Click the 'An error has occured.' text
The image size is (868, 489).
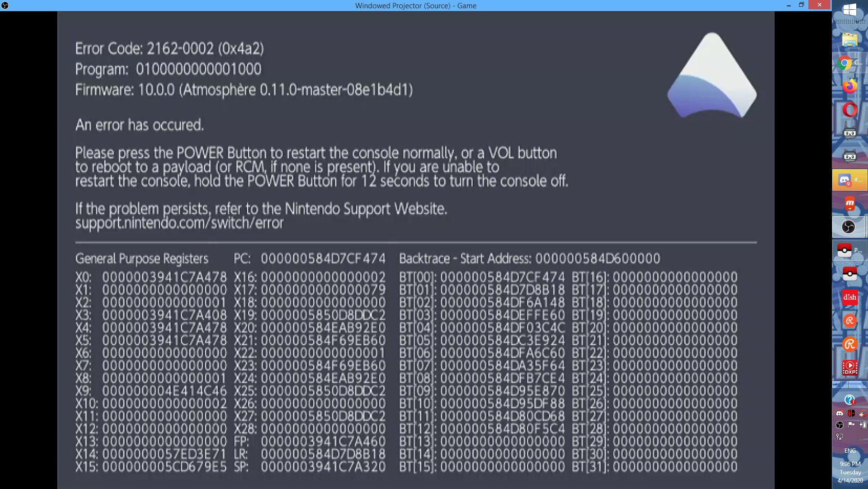click(x=139, y=125)
